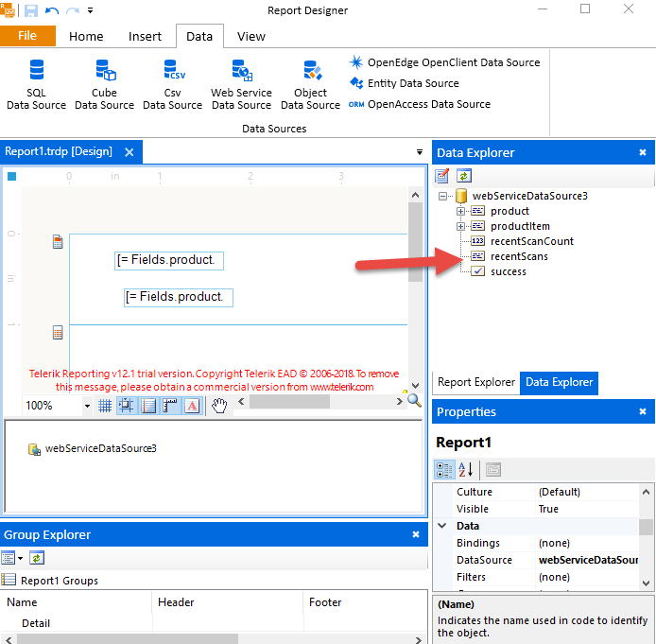Expand the productItem tree node

[x=460, y=226]
